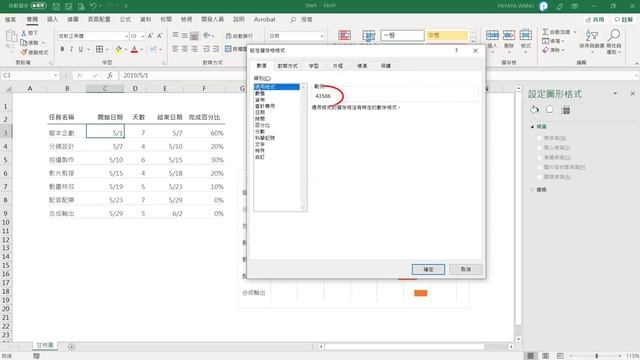Screen dimensions: 640x360
Task: Open the font size dropdown
Action: point(142,36)
